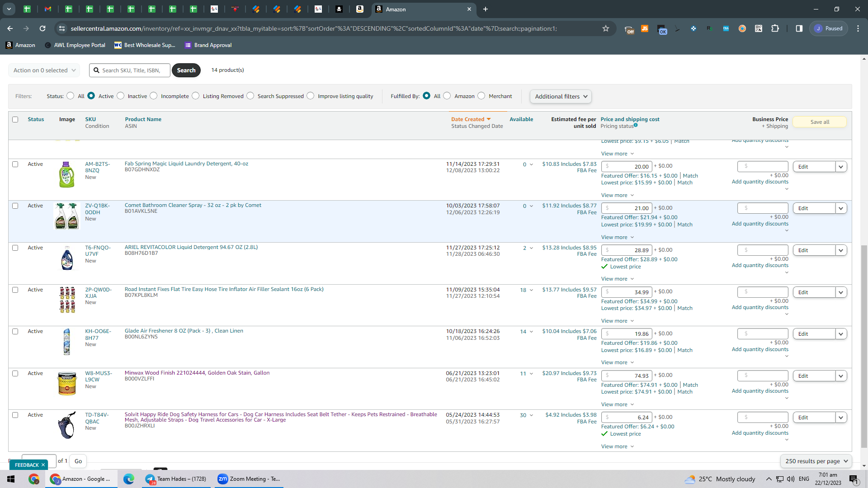Open the Edit dropdown arrow for Glade Air Freshener
Viewport: 868px width, 488px height.
point(841,334)
